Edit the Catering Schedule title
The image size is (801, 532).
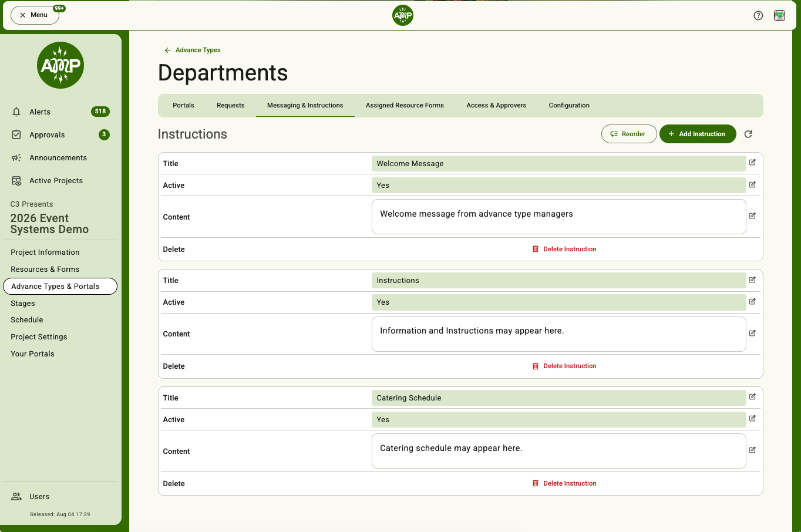[752, 397]
